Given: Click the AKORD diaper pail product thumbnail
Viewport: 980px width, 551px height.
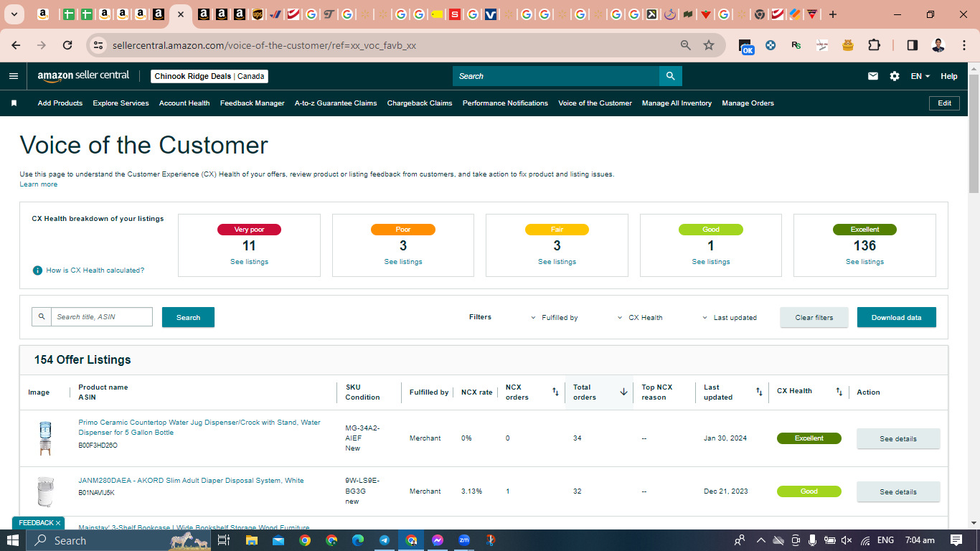Looking at the screenshot, I should click(x=45, y=491).
